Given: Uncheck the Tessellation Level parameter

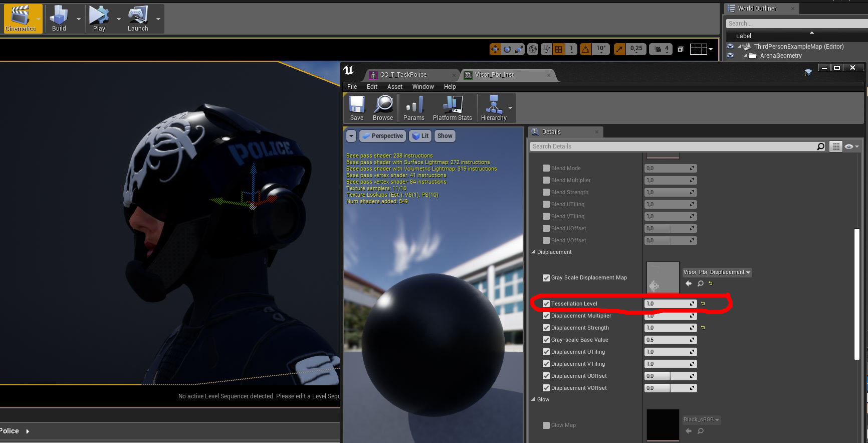Looking at the screenshot, I should tap(546, 304).
